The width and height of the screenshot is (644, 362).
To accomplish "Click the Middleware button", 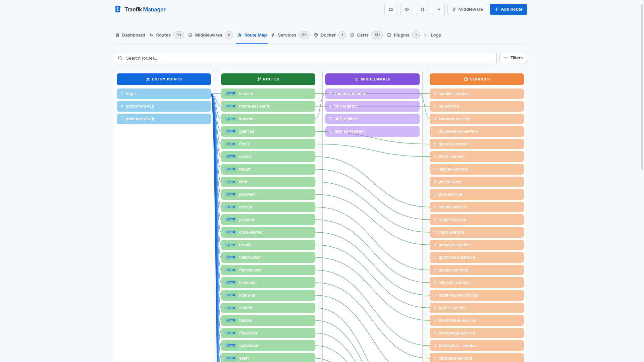I will click(467, 9).
